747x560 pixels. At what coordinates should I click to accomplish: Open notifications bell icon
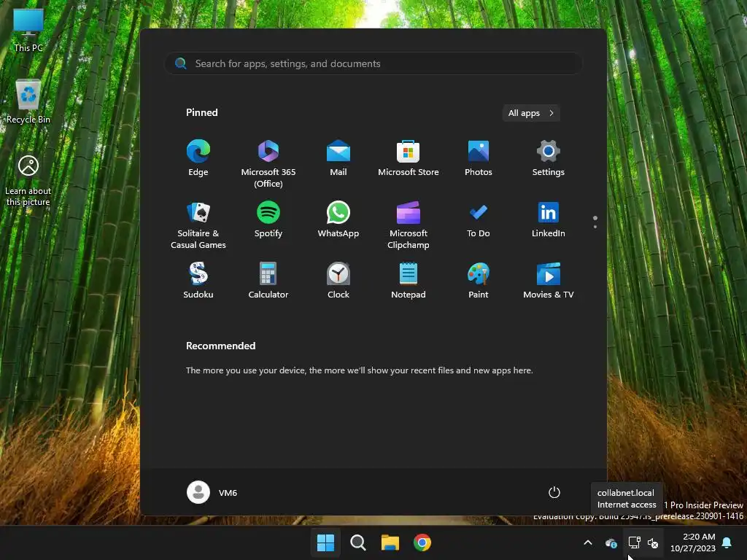coord(727,542)
